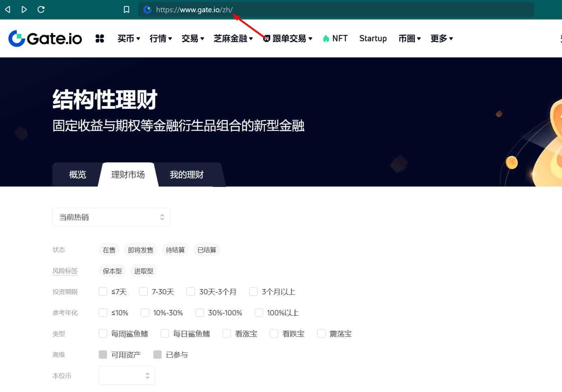Click the site favicon in URL bar
562x392 pixels.
(x=148, y=9)
